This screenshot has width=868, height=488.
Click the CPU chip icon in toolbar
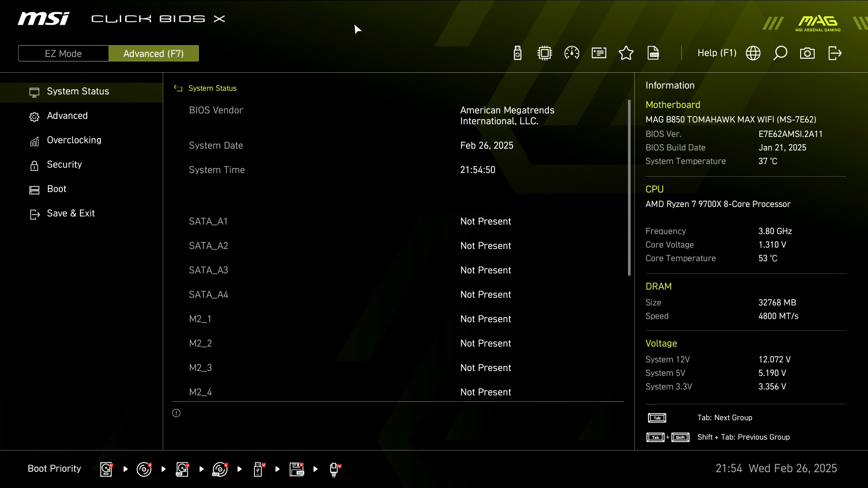tap(545, 53)
